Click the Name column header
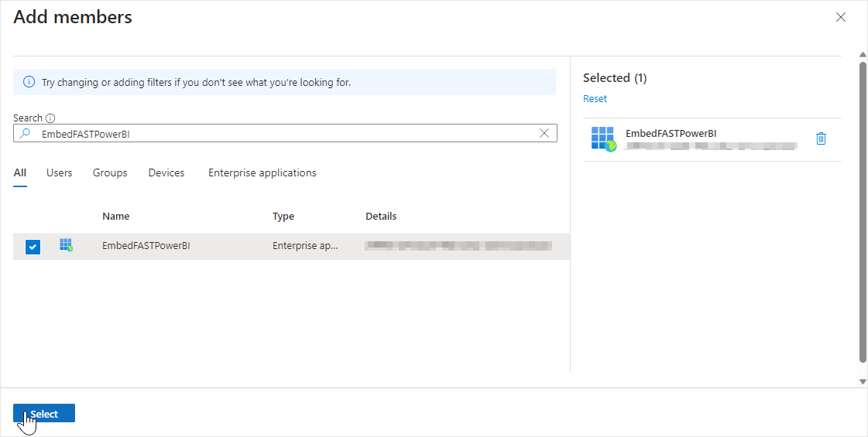This screenshot has height=437, width=868. (116, 217)
